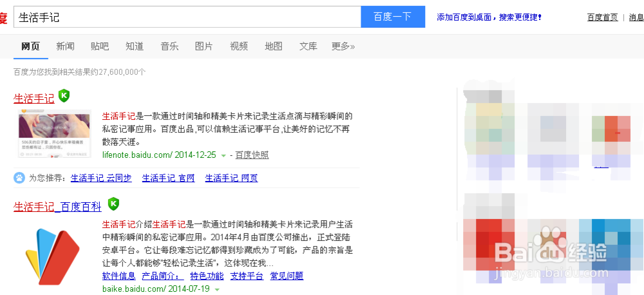Click the lifenote.baidu.com/ green URL text

(x=138, y=155)
